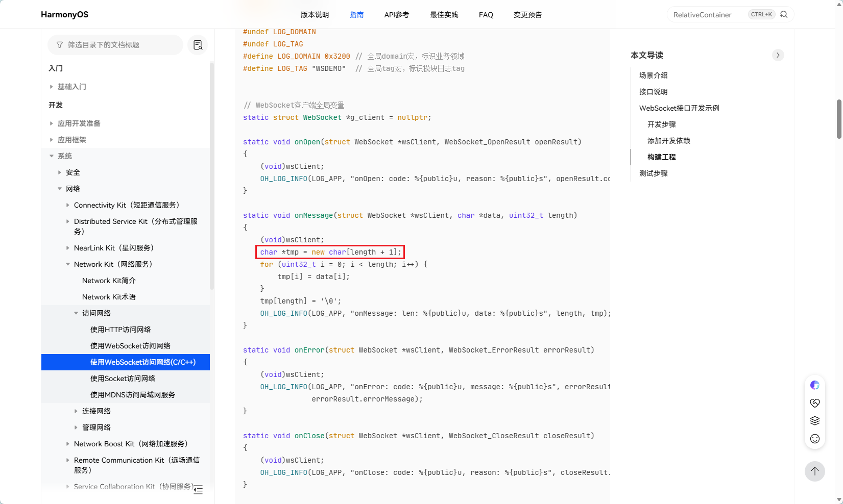Open the colorful AI assistant floating icon
The image size is (843, 504).
coord(814,385)
